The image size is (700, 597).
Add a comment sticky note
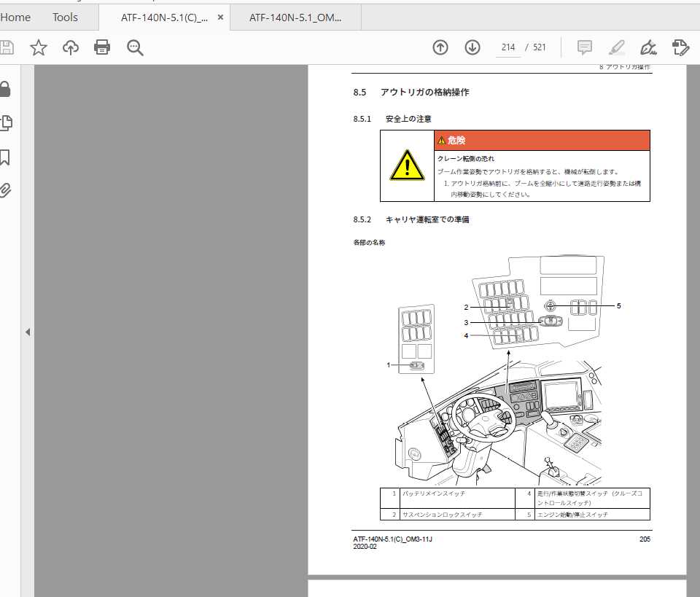point(584,47)
